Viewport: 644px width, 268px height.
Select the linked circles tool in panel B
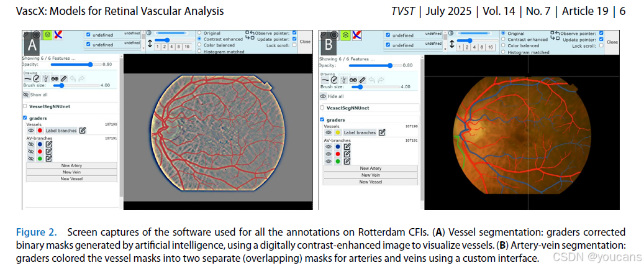(x=353, y=80)
